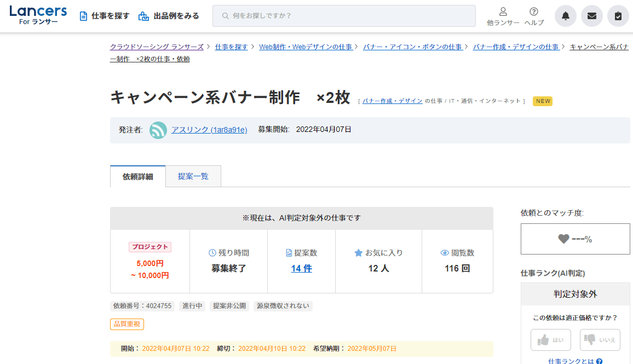Screen dimensions: 633x364
Task: Open the task clipboard icon
Action: pos(618,16)
